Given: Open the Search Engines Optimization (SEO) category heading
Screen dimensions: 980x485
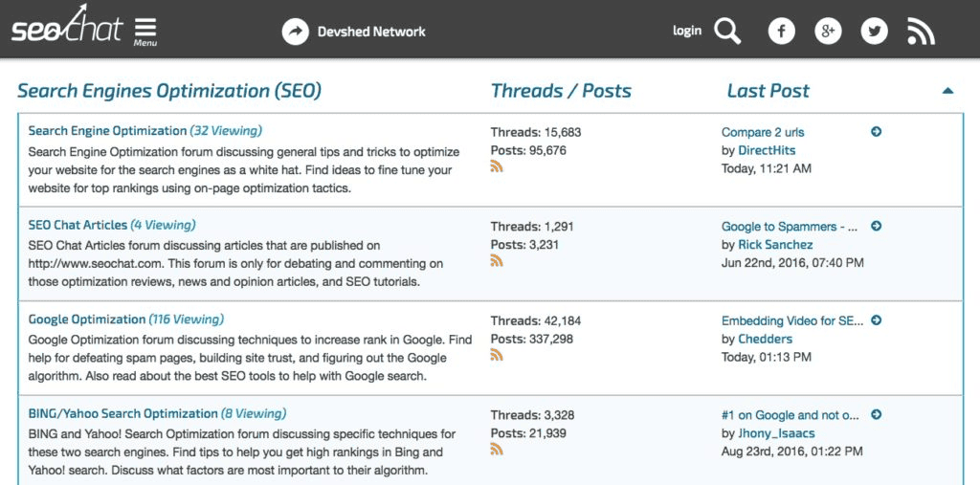Looking at the screenshot, I should (x=169, y=91).
